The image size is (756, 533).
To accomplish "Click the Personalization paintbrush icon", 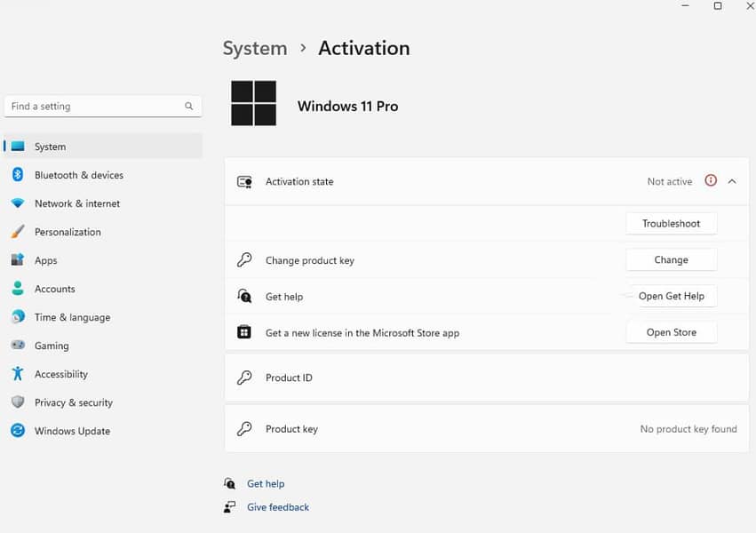I will point(18,232).
